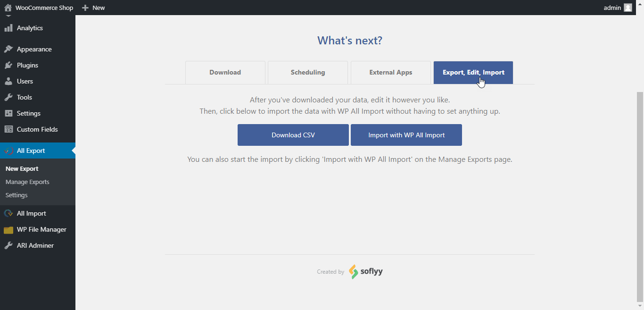Click the All Export plugin icon
The height and width of the screenshot is (310, 644).
(x=8, y=151)
